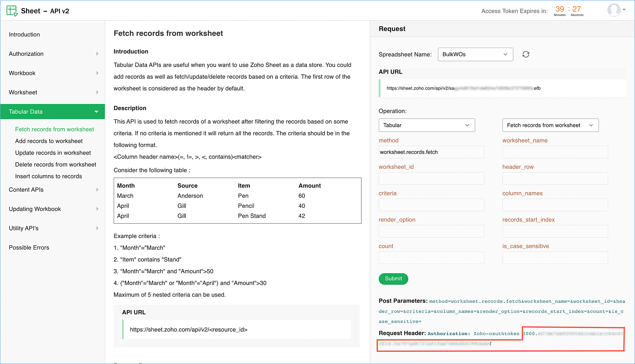Open Delete records from worksheet page
635x364 pixels.
point(56,164)
